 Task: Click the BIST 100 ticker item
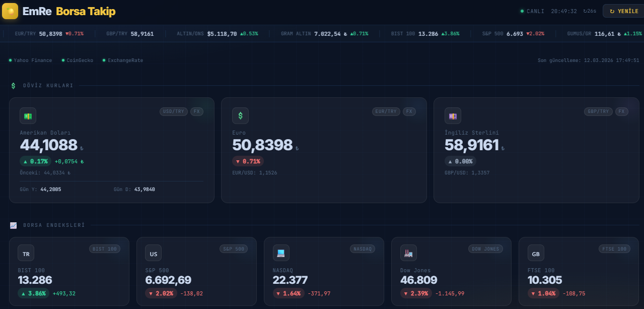pos(418,34)
